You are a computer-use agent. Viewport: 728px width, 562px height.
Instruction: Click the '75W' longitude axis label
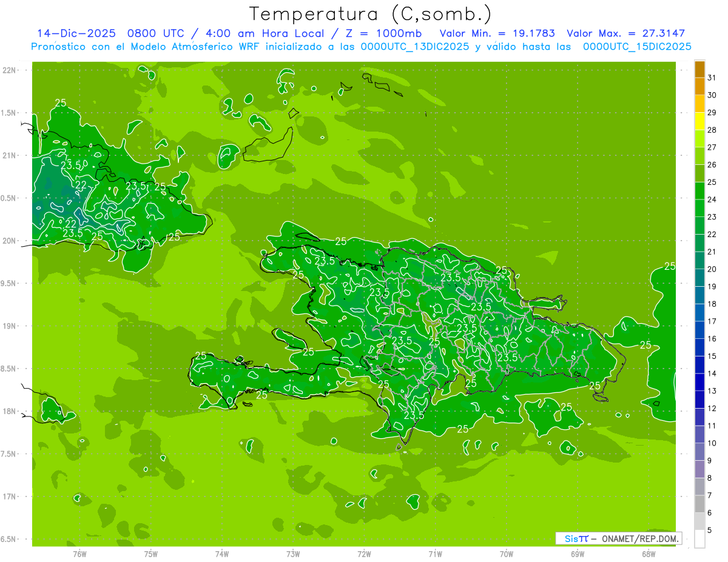[151, 554]
